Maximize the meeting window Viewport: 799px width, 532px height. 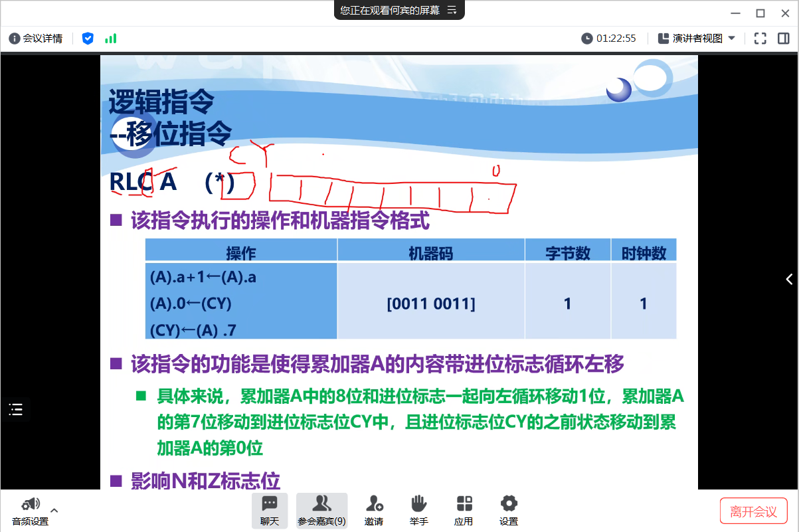(760, 13)
